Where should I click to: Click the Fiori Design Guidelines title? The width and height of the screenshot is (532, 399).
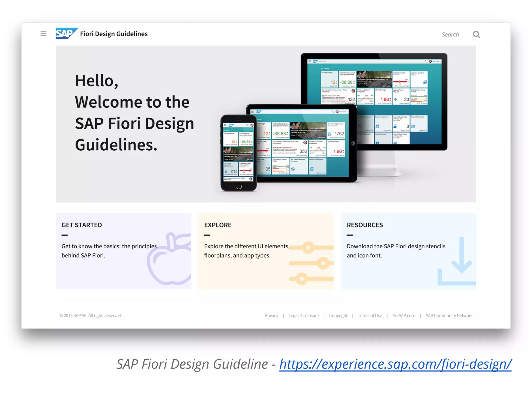114,34
